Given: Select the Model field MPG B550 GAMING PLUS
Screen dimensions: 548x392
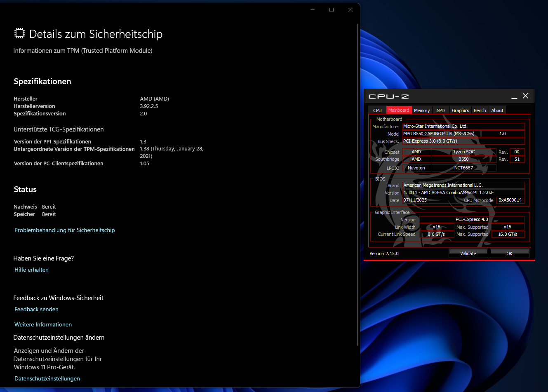Looking at the screenshot, I should pos(441,134).
